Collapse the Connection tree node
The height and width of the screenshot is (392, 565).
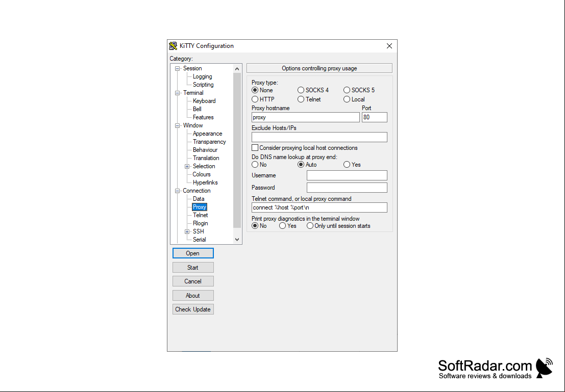177,191
